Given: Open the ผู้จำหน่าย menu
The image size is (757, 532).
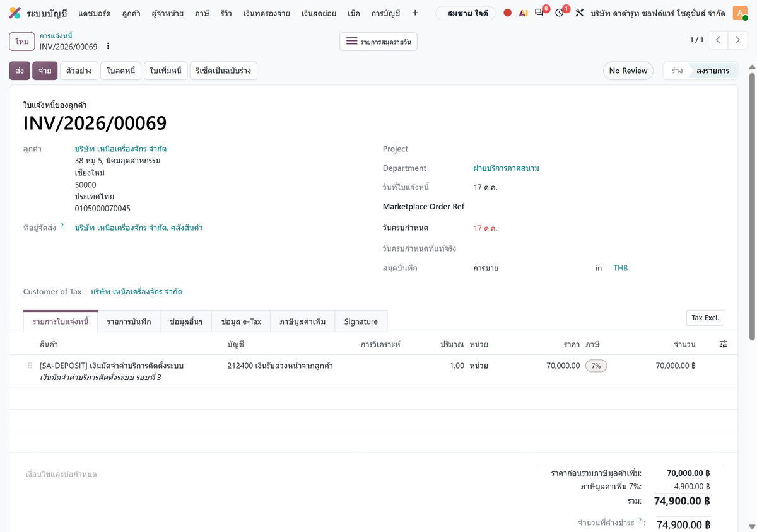Looking at the screenshot, I should pyautogui.click(x=168, y=13).
